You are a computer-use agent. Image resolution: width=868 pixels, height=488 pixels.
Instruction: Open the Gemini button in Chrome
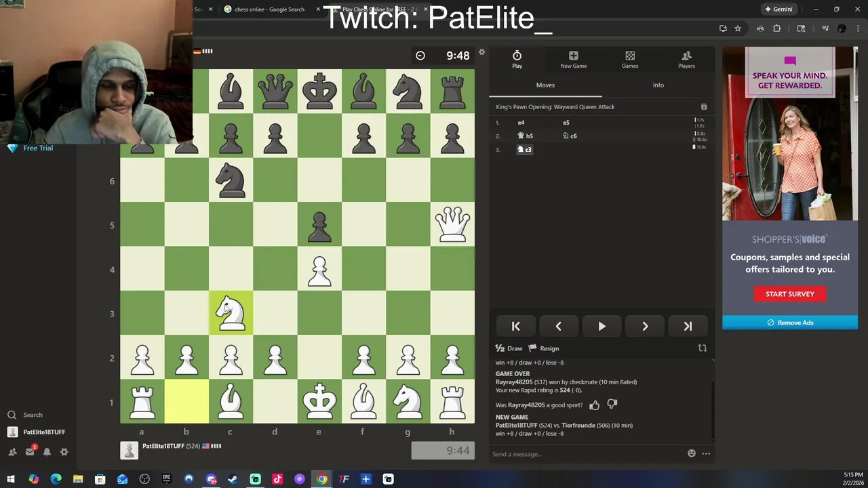click(x=778, y=9)
